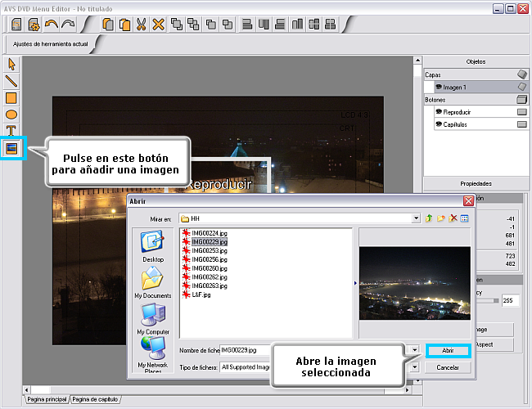Image resolution: width=532 pixels, height=409 pixels.
Task: Close the Abrir dialog
Action: click(468, 201)
